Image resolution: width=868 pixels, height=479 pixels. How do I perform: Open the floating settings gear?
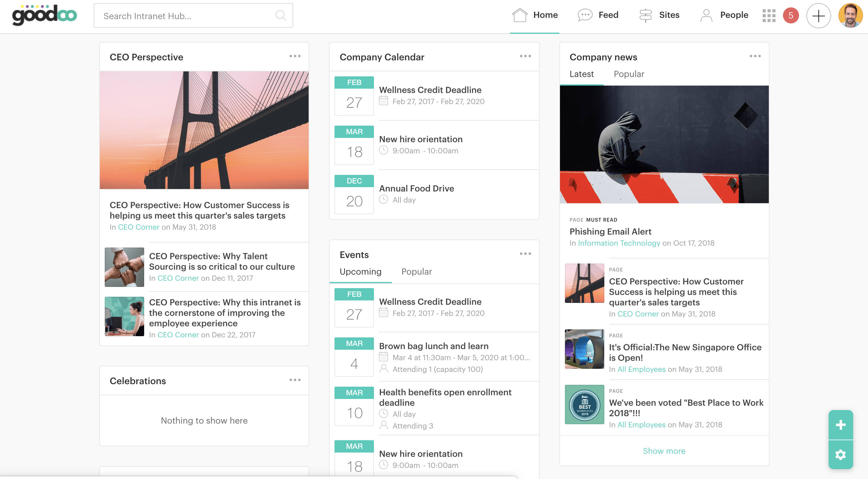[840, 455]
